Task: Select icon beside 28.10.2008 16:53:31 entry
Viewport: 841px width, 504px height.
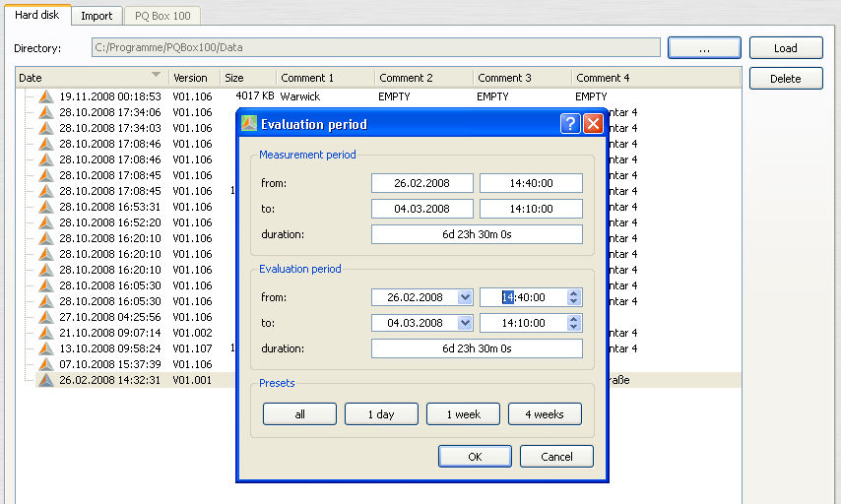Action: coord(46,207)
